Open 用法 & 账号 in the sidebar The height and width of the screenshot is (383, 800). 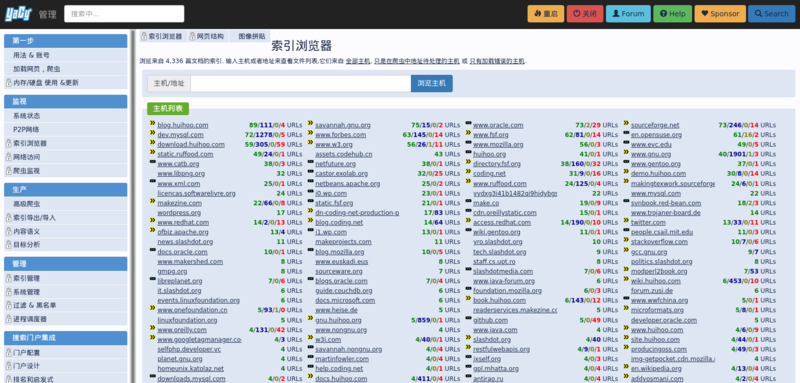point(65,55)
